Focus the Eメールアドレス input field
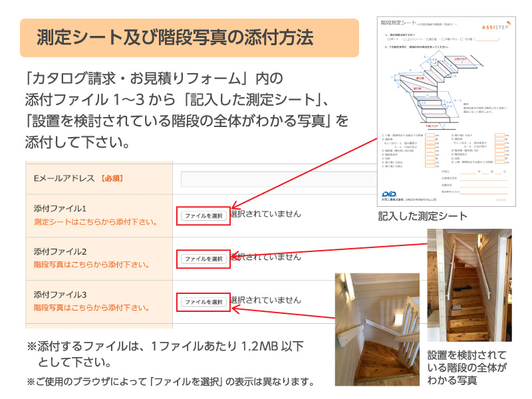This screenshot has height=399, width=532. (x=279, y=179)
